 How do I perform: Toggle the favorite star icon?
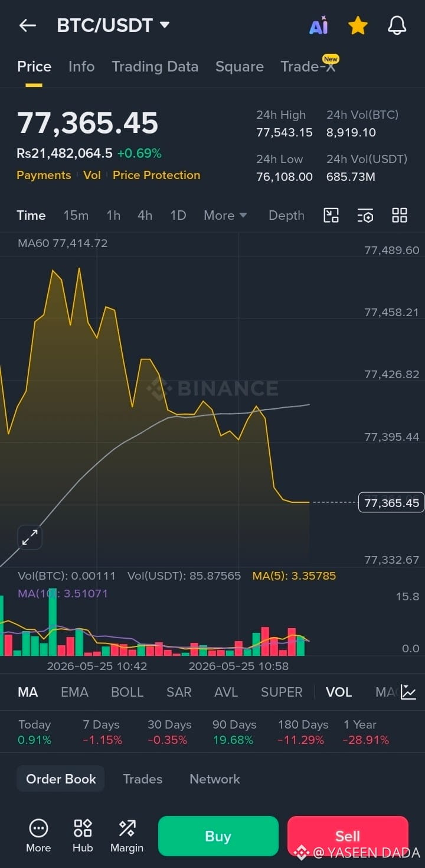click(358, 25)
